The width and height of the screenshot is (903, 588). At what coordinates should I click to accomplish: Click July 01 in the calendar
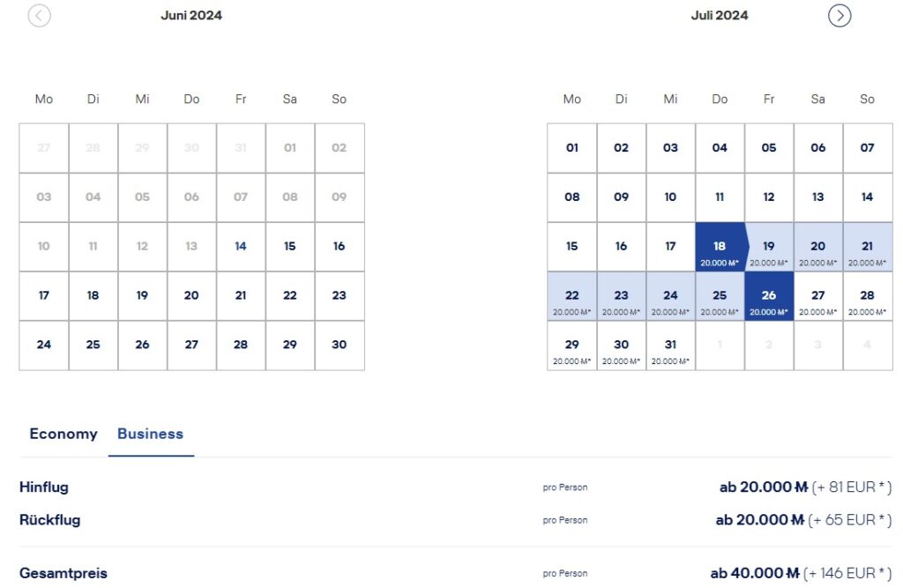572,148
